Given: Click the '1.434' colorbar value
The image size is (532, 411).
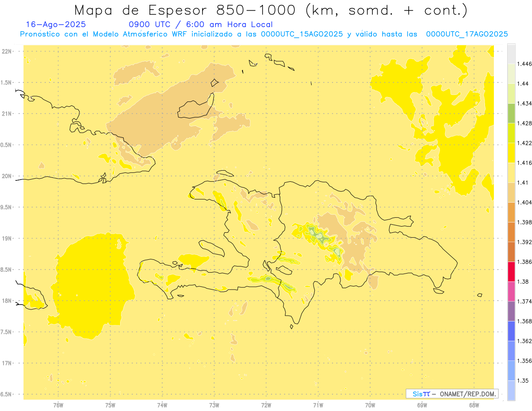Looking at the screenshot, I should coord(524,103).
